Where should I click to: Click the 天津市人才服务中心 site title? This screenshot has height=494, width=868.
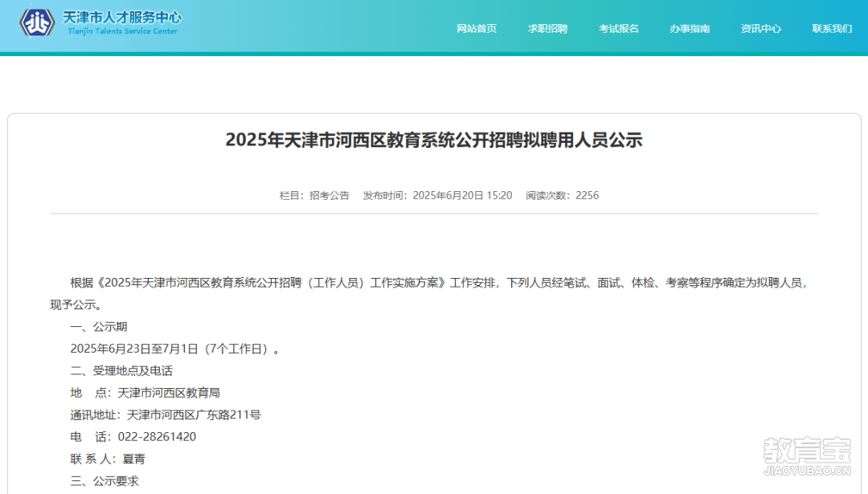click(x=122, y=18)
